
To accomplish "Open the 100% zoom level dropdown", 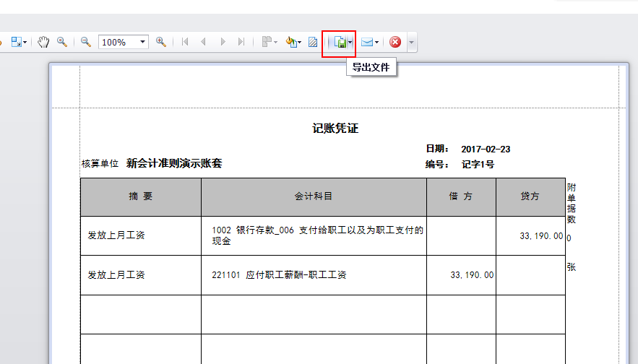I will tap(142, 42).
